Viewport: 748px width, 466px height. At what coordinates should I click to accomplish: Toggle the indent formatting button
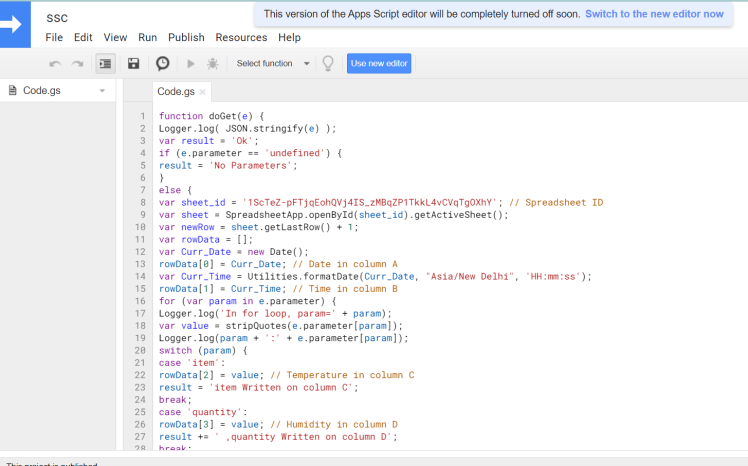click(x=105, y=63)
